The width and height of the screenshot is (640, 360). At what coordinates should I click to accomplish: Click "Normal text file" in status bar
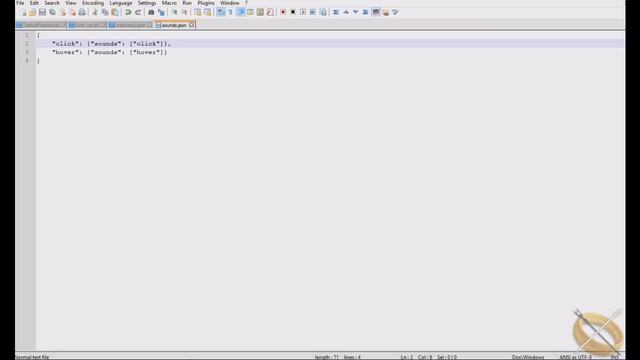coord(32,357)
